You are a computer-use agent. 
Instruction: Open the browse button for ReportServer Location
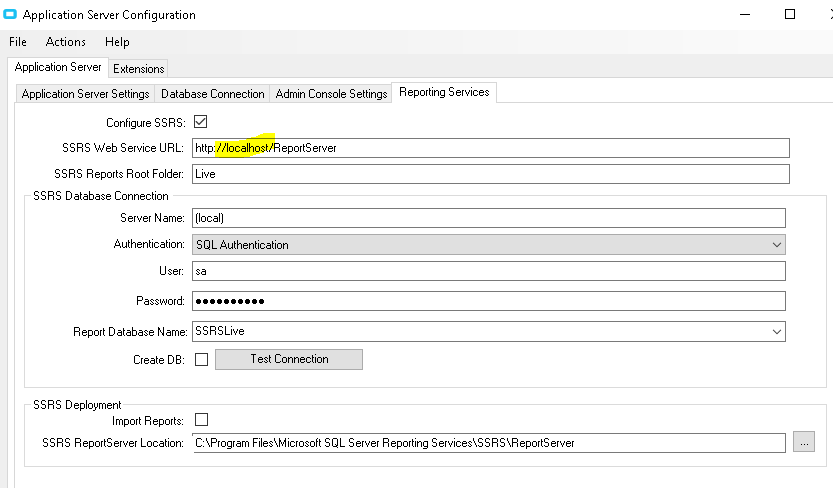coord(804,442)
